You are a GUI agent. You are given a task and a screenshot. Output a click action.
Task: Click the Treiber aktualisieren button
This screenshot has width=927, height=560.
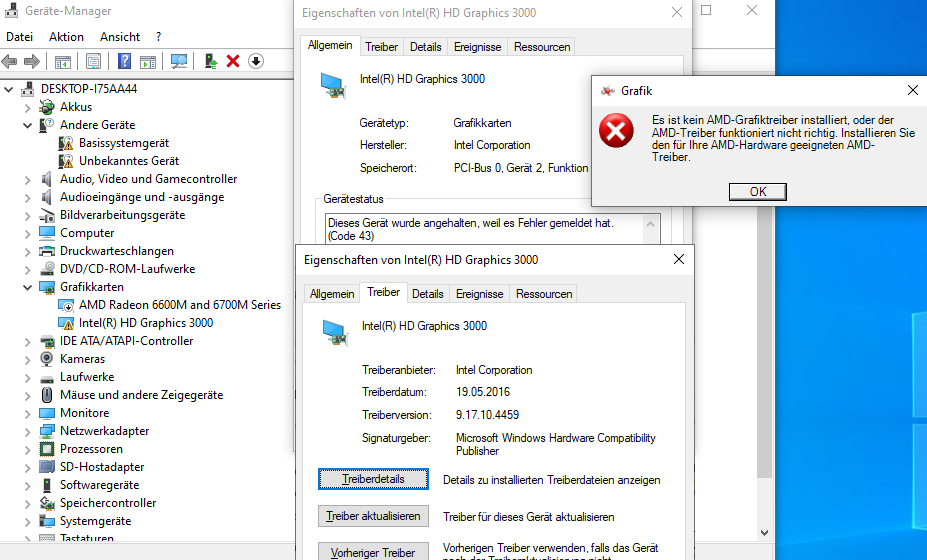pos(373,516)
